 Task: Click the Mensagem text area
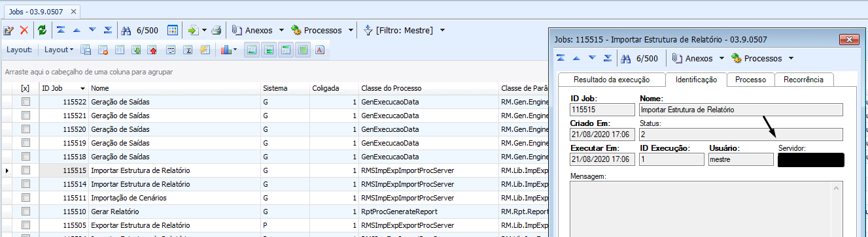tap(706, 209)
